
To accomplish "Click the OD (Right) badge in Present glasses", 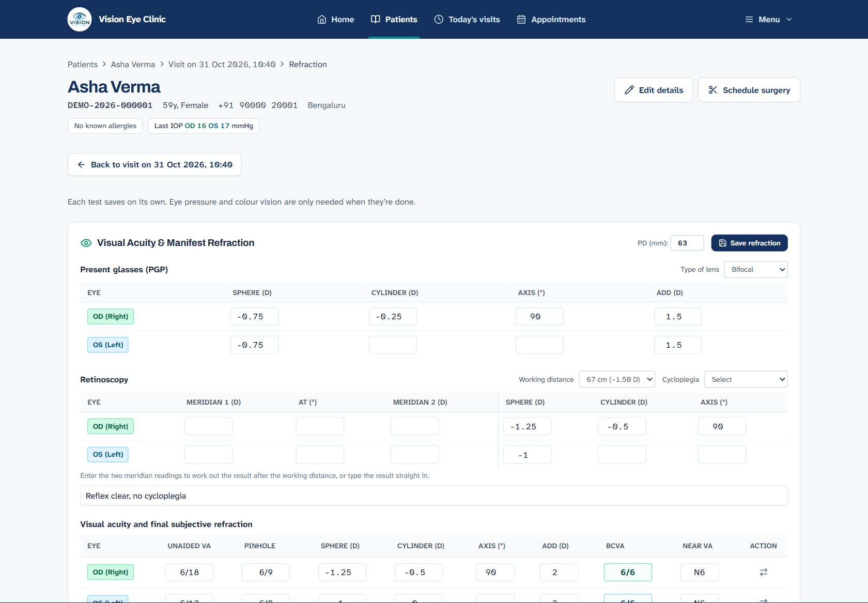I will 111,316.
